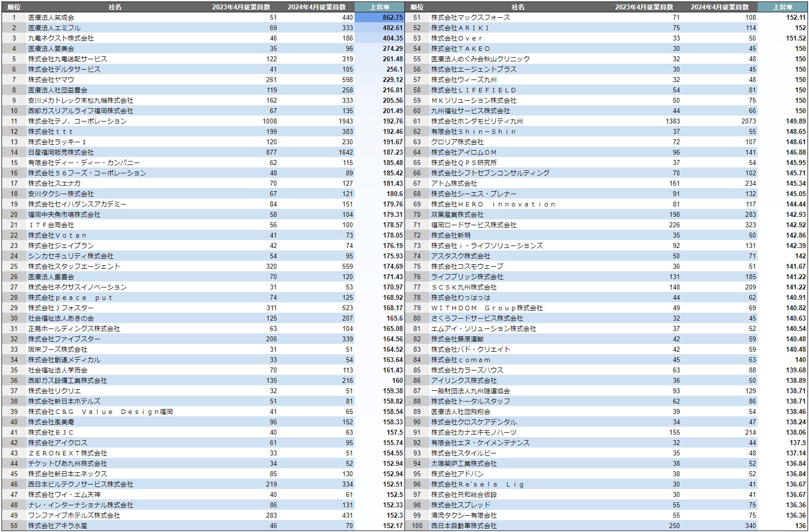Select シンカセキュリティ株式会社

[x=71, y=256]
